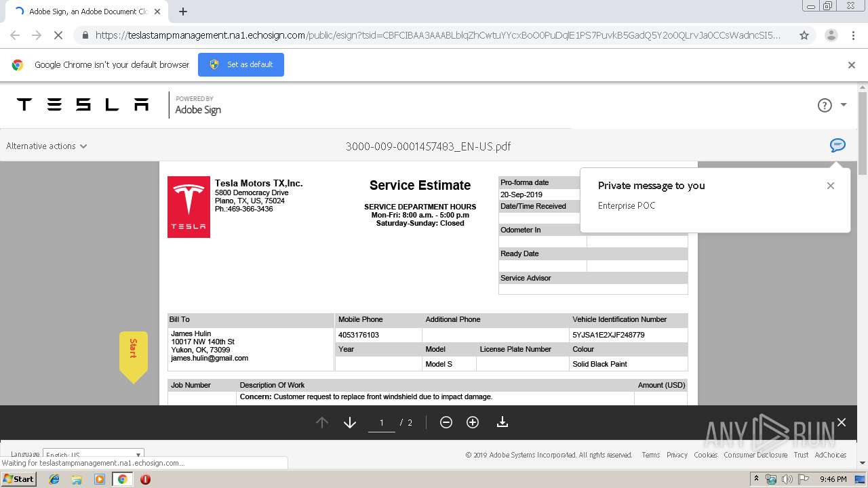Zoom in with the plus icon
Screen dimensions: 868x488
click(473, 422)
